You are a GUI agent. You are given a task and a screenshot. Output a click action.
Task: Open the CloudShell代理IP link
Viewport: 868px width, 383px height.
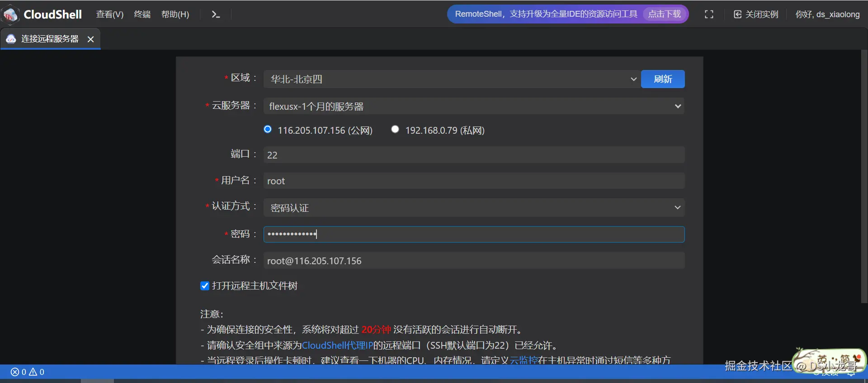point(337,346)
